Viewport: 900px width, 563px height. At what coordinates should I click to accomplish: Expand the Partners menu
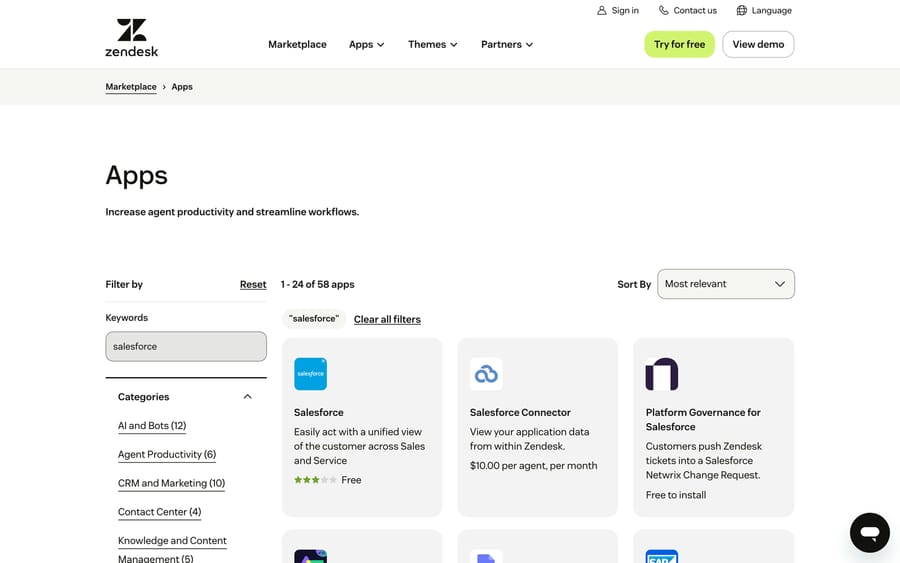coord(507,44)
